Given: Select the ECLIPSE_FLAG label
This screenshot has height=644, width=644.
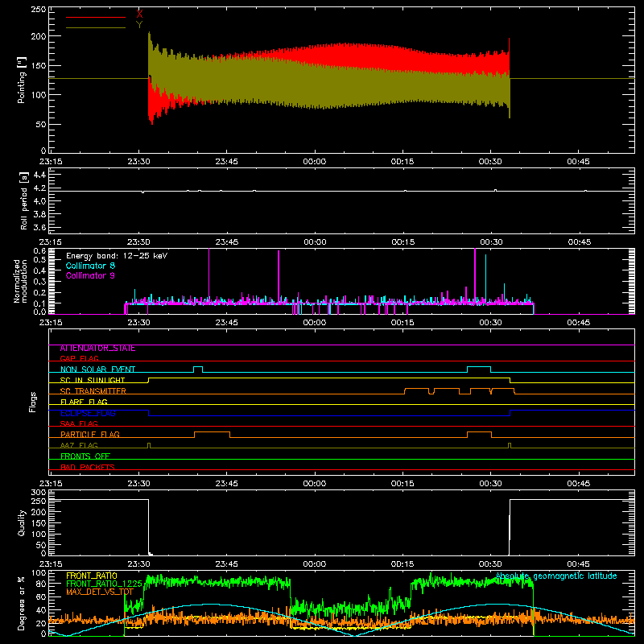Looking at the screenshot, I should click(x=88, y=413).
